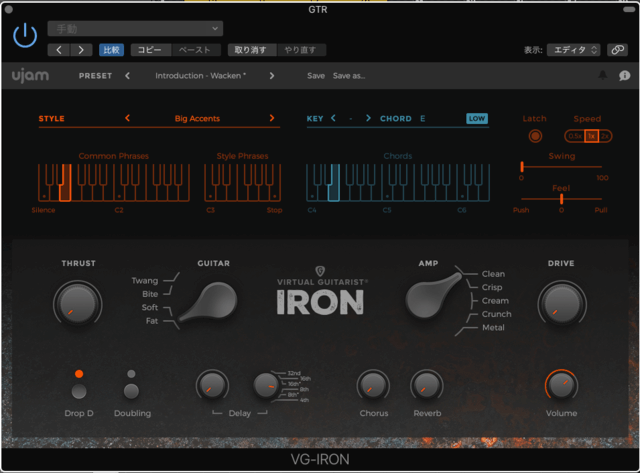Select next Key with right chevron
The width and height of the screenshot is (640, 473).
tap(368, 118)
